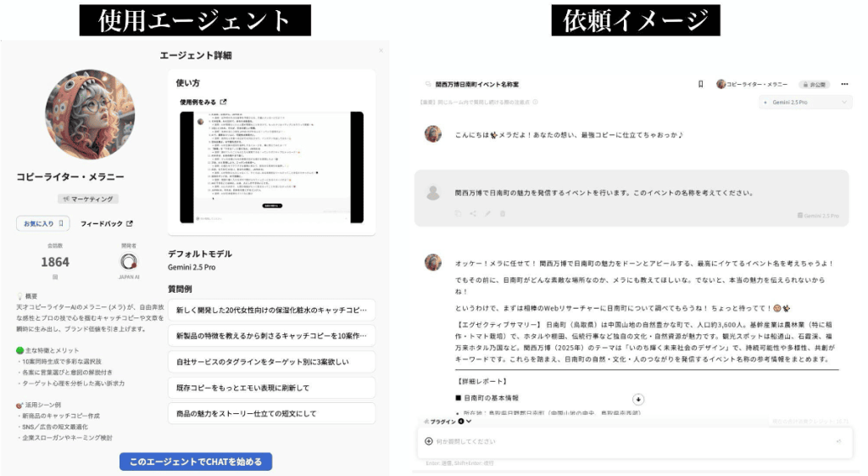The image size is (868, 476).
Task: Click the copy icon under the user message
Action: 458,213
